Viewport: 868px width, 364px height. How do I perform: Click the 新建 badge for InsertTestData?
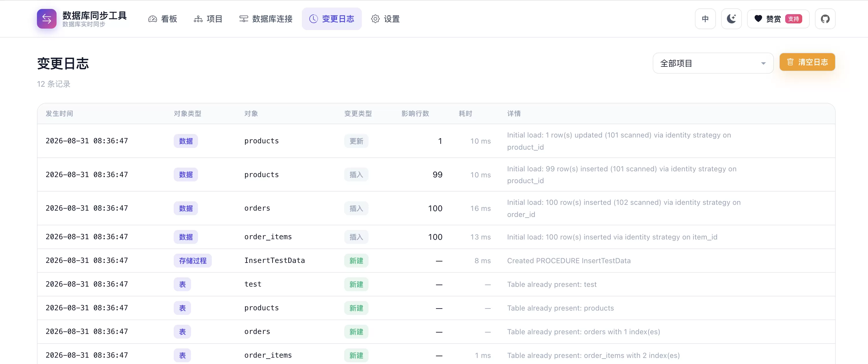click(356, 261)
